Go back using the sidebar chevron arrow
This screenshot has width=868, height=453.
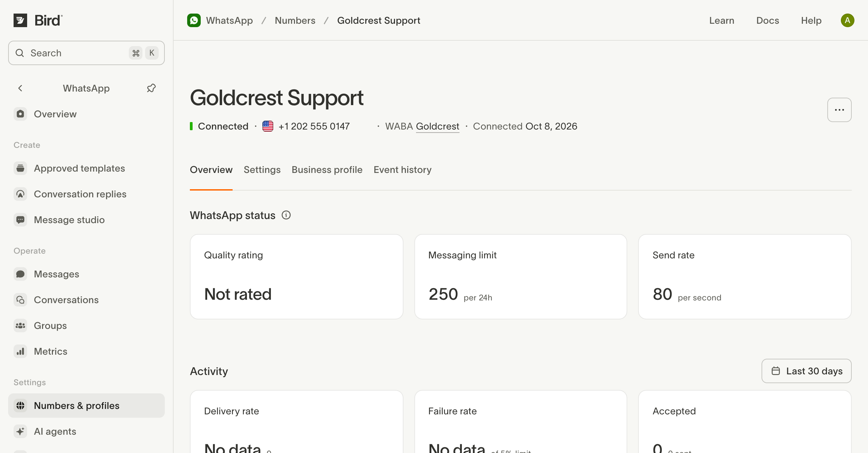[x=20, y=88]
